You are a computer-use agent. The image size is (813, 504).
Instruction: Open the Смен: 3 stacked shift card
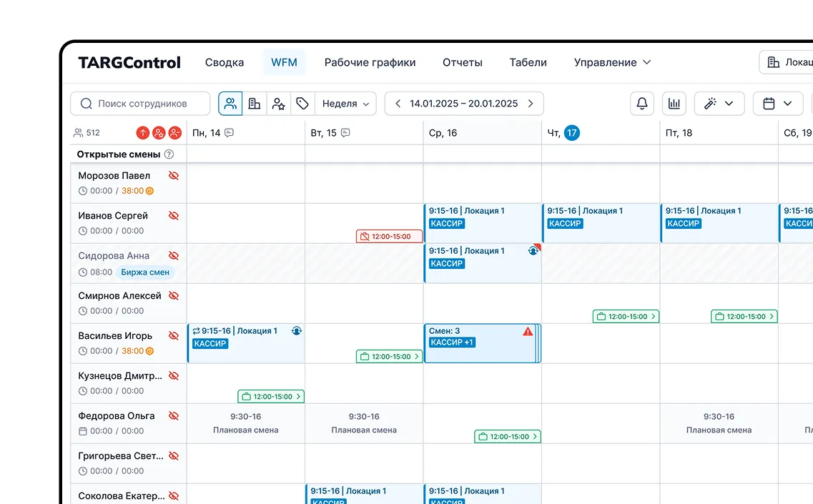point(482,343)
